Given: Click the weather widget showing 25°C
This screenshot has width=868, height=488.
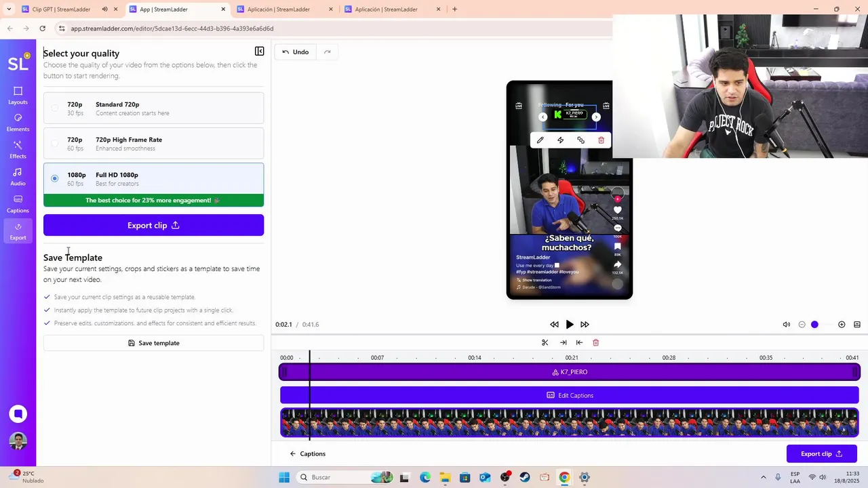Looking at the screenshot, I should coord(27,477).
